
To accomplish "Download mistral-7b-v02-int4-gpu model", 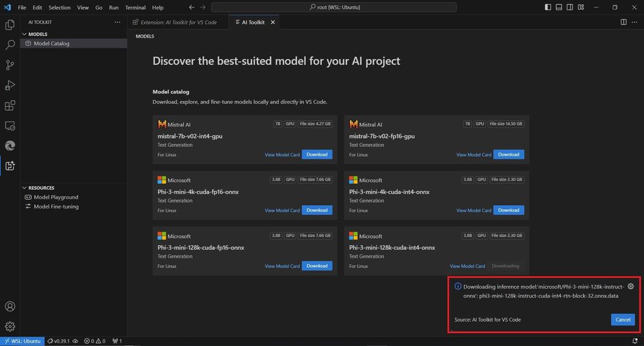I will pos(317,154).
